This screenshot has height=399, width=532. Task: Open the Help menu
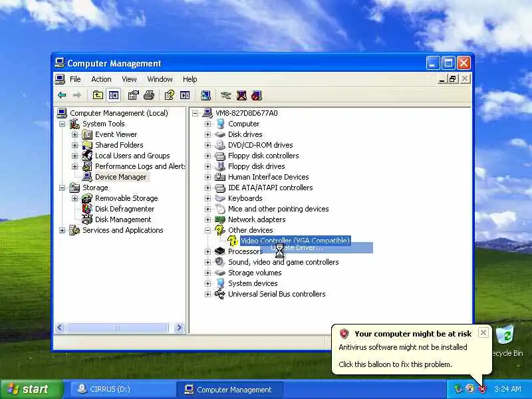[x=190, y=79]
